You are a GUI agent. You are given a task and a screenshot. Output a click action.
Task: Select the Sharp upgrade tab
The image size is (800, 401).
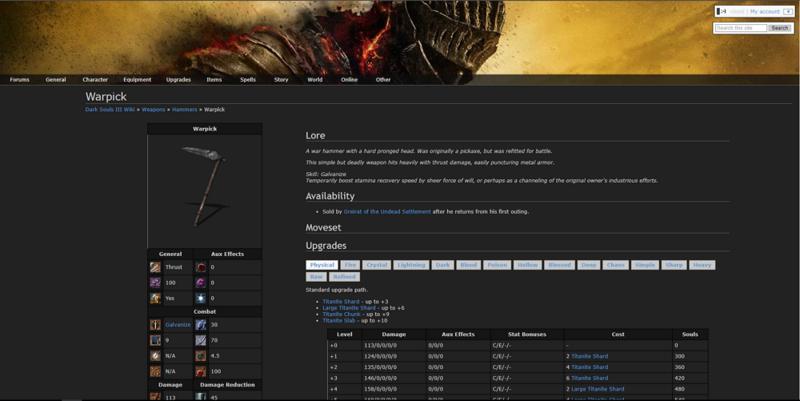point(674,265)
